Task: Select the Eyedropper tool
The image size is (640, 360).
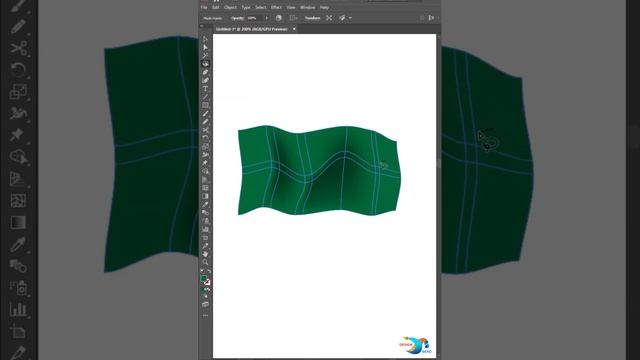Action: [205, 204]
